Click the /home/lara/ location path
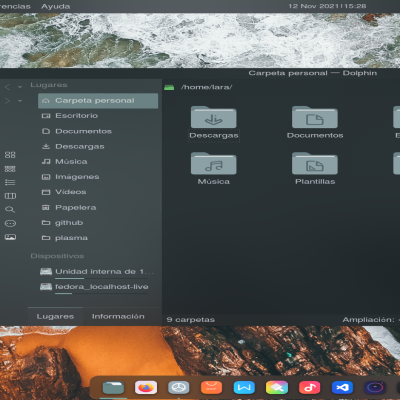400x400 pixels. coord(206,87)
